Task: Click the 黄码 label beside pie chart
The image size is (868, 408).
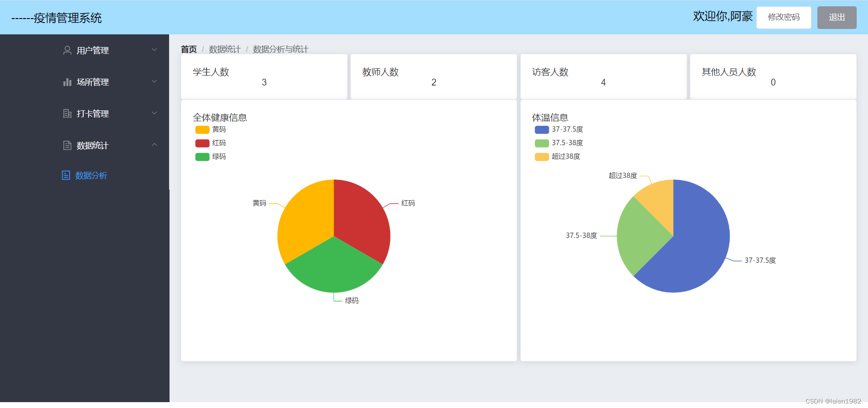Action: click(x=259, y=203)
